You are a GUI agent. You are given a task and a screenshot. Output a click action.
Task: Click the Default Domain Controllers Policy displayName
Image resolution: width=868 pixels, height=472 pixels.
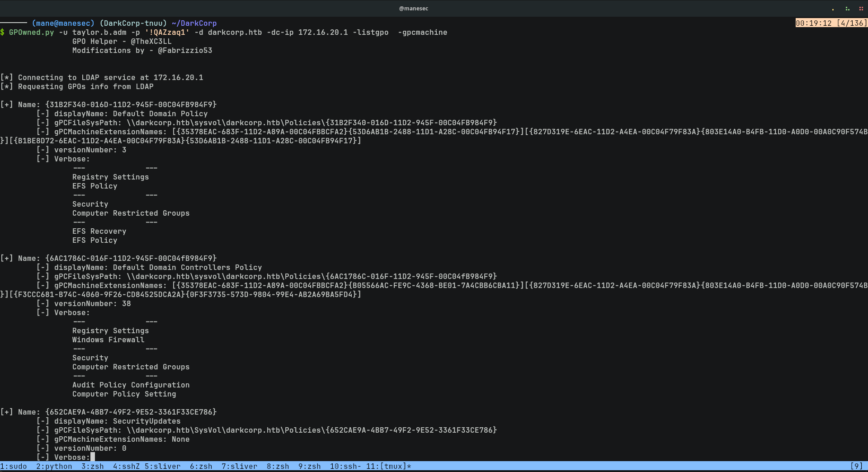tap(187, 268)
